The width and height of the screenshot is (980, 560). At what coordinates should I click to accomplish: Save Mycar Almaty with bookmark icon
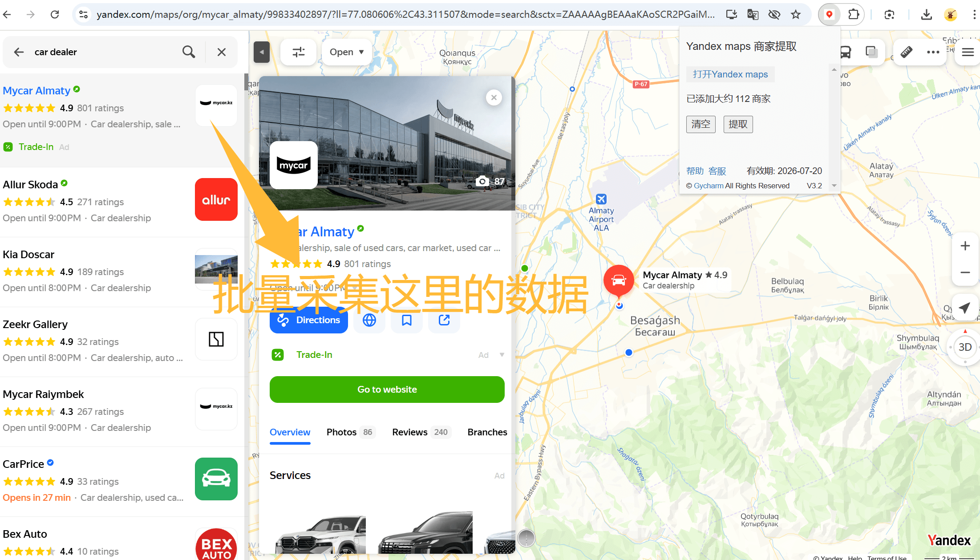coord(407,320)
